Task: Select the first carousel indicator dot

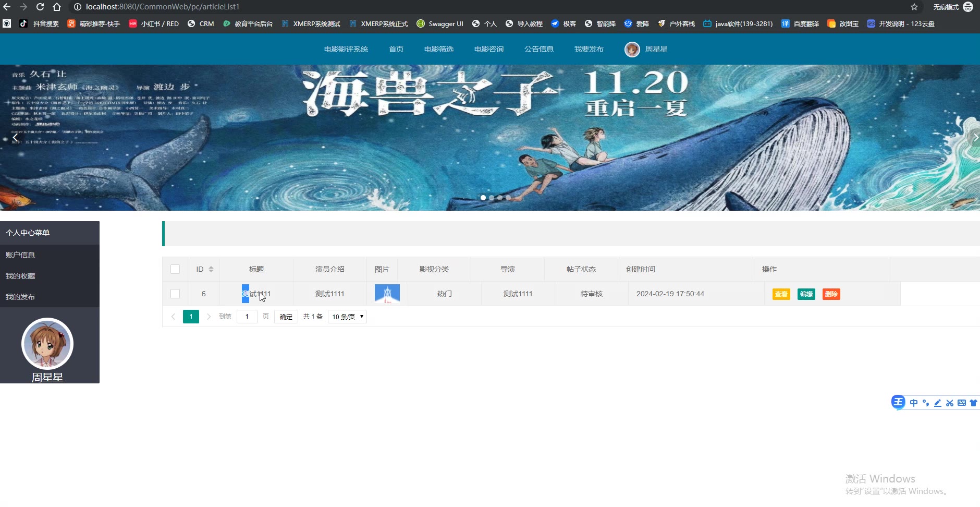Action: pyautogui.click(x=483, y=198)
